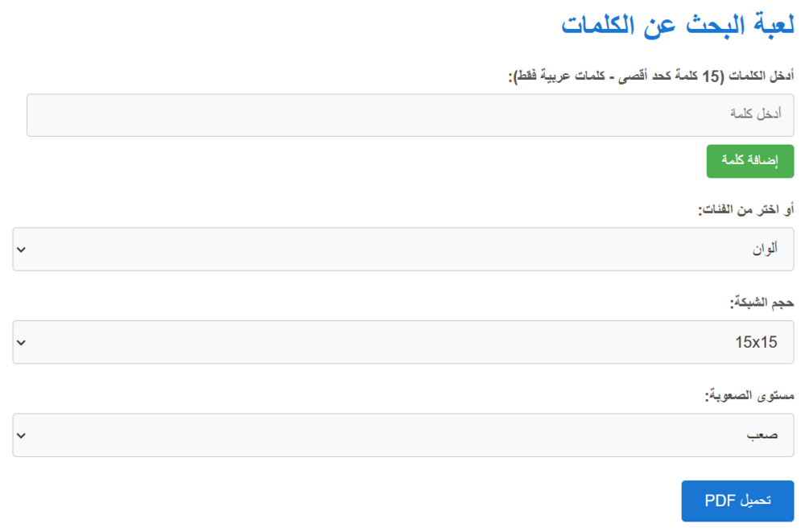Click the chevron arrow of the categories dropdown

pos(21,250)
